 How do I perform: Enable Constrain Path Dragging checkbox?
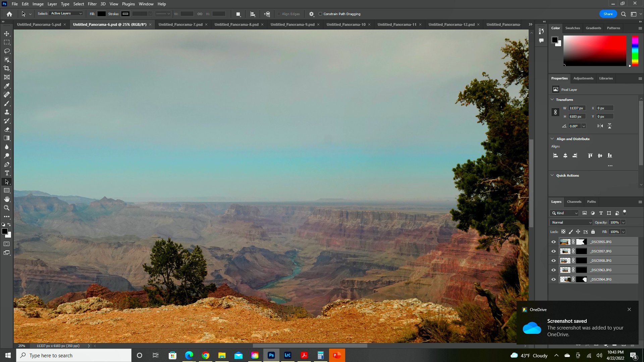coord(320,14)
